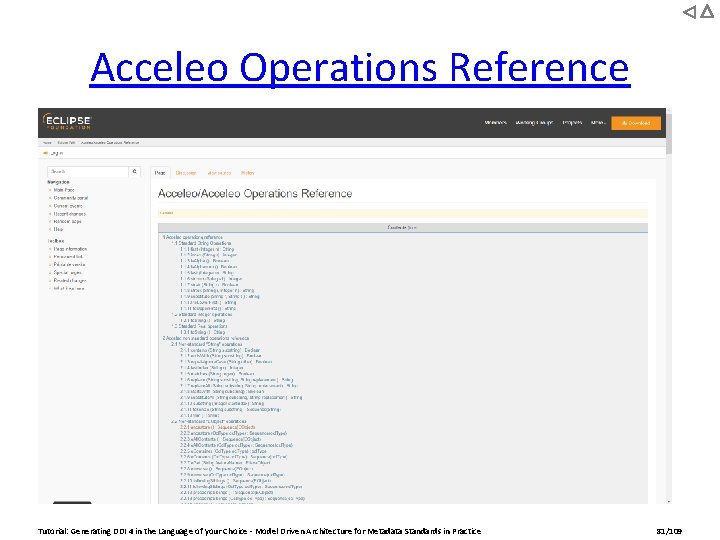The width and height of the screenshot is (720, 540).
Task: Open Printable version in Toolbox
Action: coord(69,264)
